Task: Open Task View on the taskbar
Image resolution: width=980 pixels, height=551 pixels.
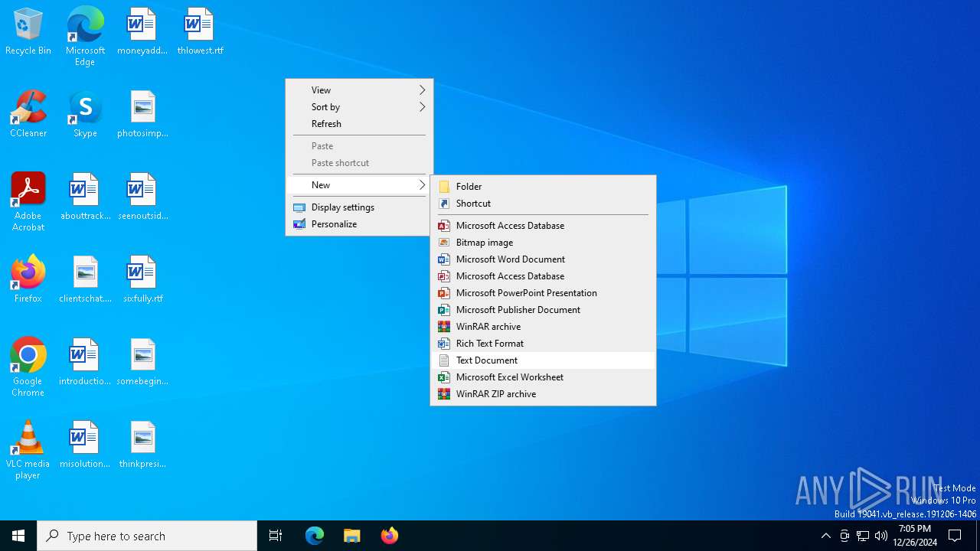Action: (x=276, y=536)
